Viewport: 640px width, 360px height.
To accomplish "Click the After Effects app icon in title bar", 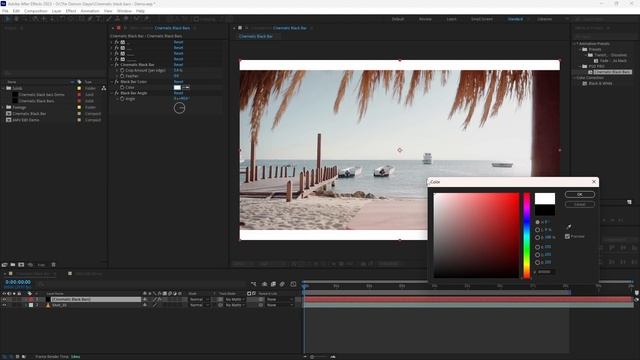I will tap(3, 4).
